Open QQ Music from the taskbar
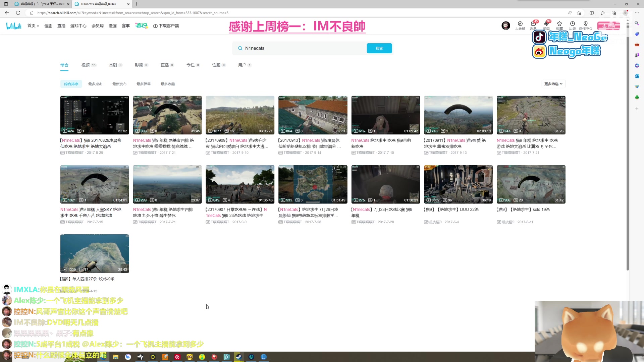The width and height of the screenshot is (644, 362). click(x=202, y=357)
